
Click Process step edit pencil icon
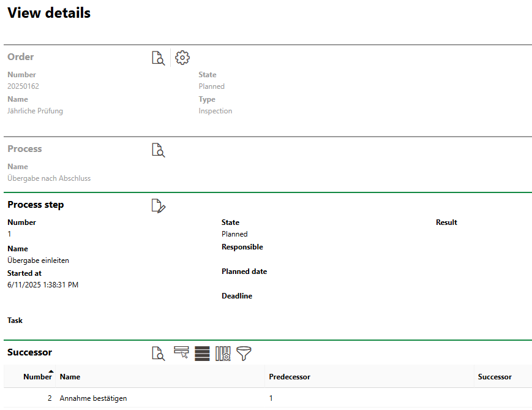point(158,206)
